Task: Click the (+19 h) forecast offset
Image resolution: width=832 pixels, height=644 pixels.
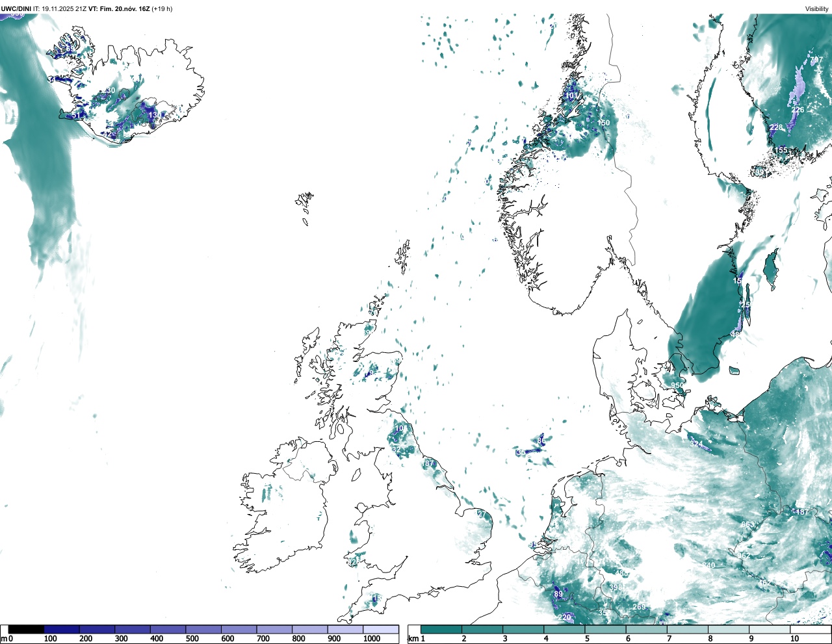Action: [162, 9]
